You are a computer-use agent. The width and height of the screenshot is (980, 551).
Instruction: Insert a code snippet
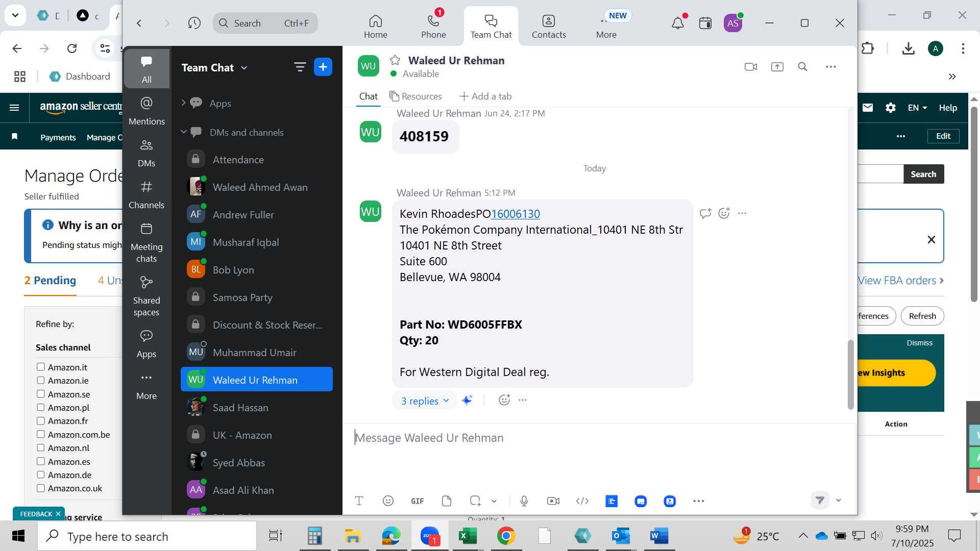click(582, 501)
